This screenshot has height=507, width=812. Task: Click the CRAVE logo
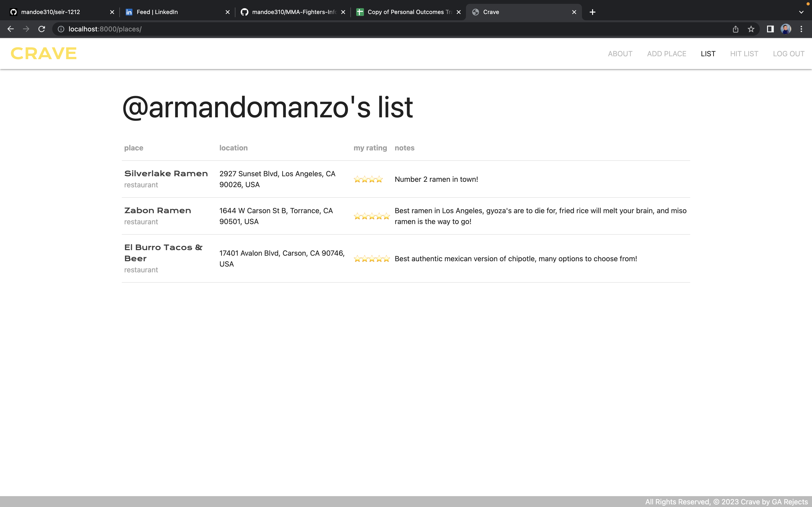point(43,53)
